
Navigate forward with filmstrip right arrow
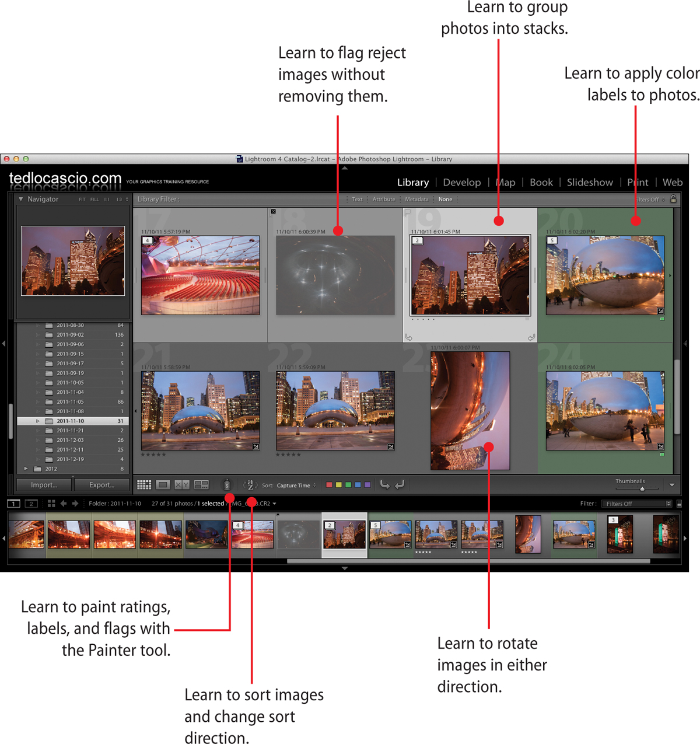[75, 503]
